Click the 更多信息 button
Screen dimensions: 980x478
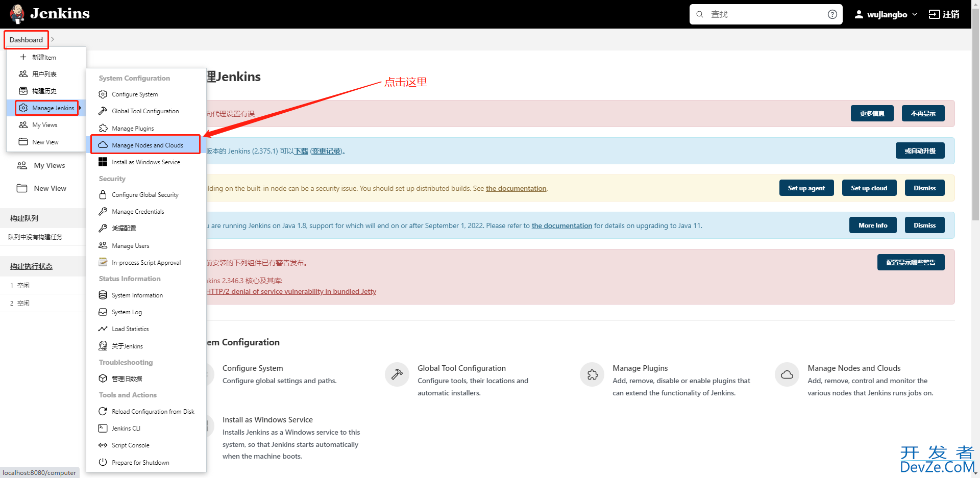coord(872,113)
